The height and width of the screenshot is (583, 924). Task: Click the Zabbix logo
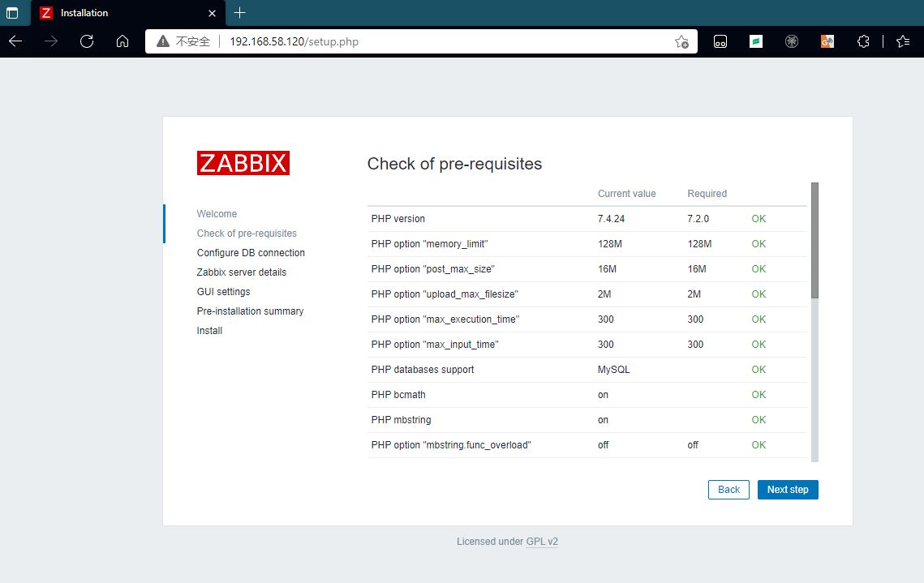[x=243, y=163]
